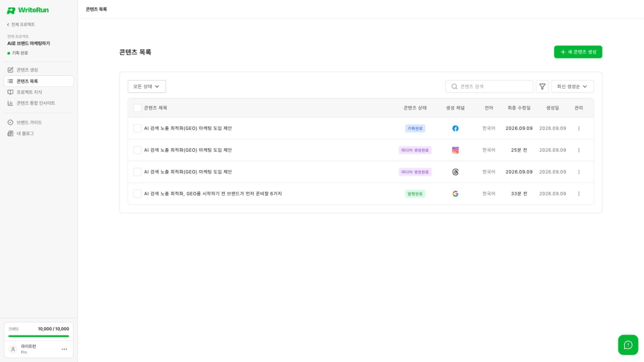Click the 미디어 생성완료 badge in the Instagram row
The width and height of the screenshot is (644, 362).
pos(415,150)
